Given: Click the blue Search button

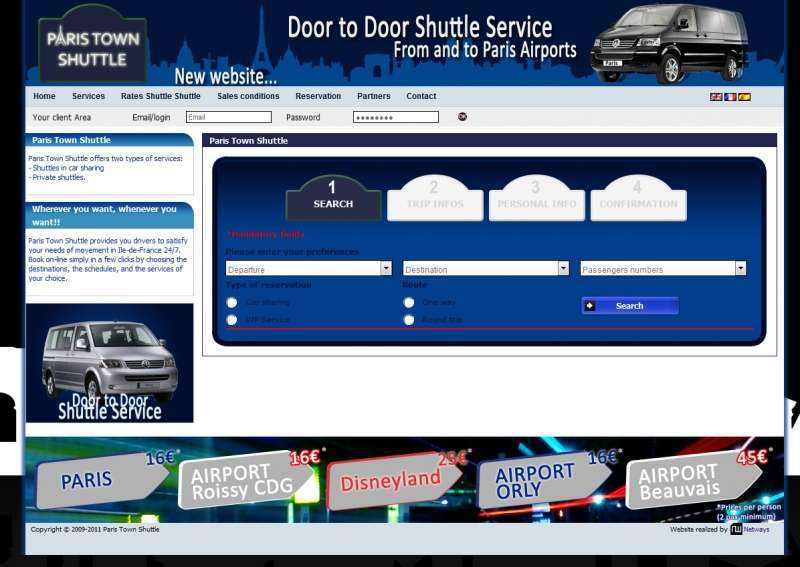Looking at the screenshot, I should (x=630, y=306).
